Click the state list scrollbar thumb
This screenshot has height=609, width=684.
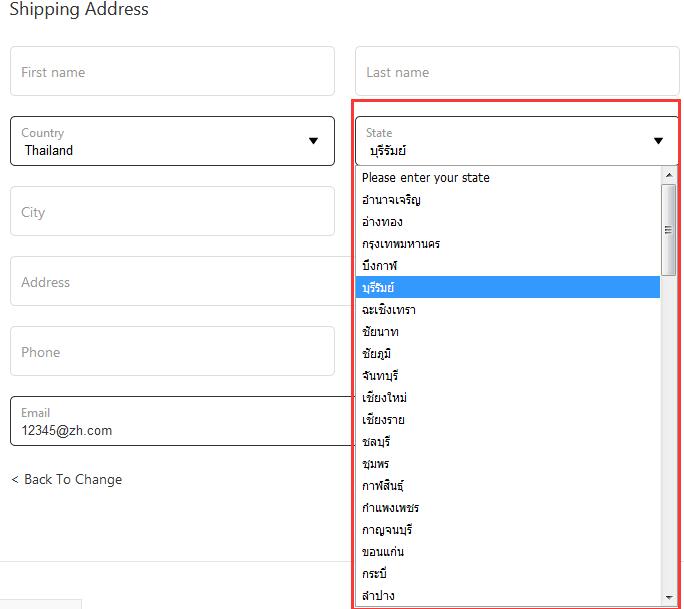coord(669,230)
